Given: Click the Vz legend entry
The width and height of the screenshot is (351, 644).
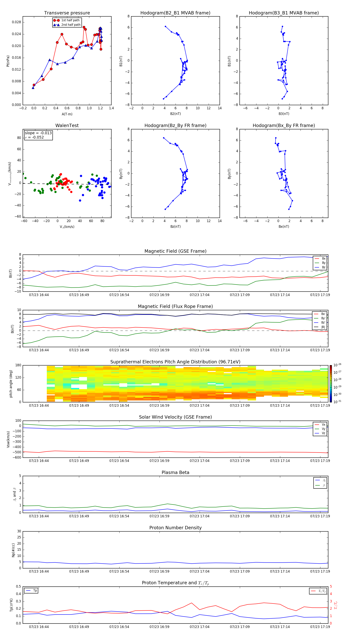Looking at the screenshot, I should 320,433.
